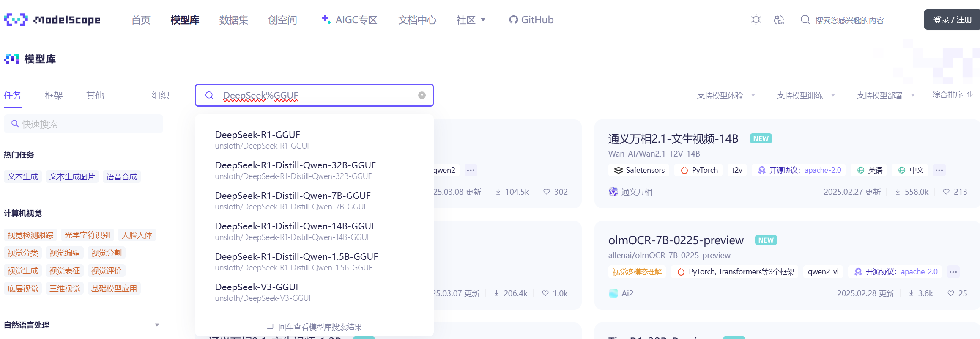Click the 登录 / 注册 button

[952, 19]
